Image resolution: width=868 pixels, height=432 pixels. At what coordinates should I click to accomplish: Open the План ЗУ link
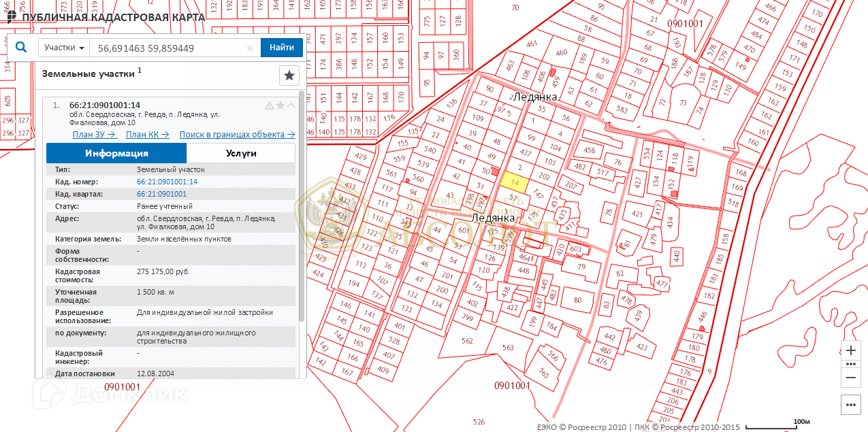(95, 135)
